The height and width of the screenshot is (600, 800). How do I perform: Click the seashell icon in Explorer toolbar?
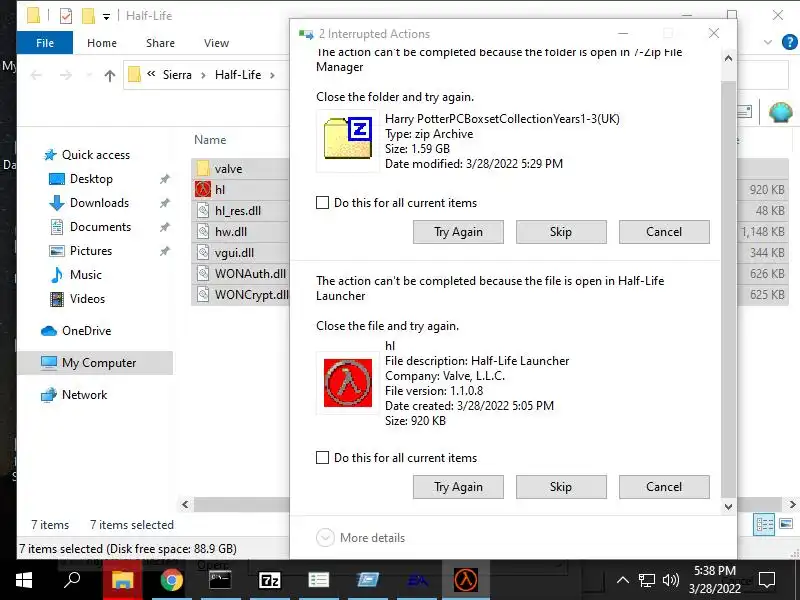pos(780,112)
